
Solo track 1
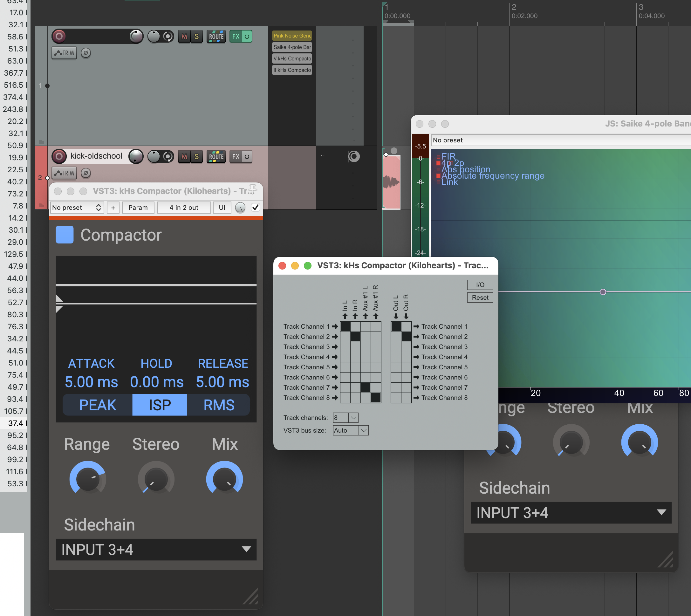196,37
